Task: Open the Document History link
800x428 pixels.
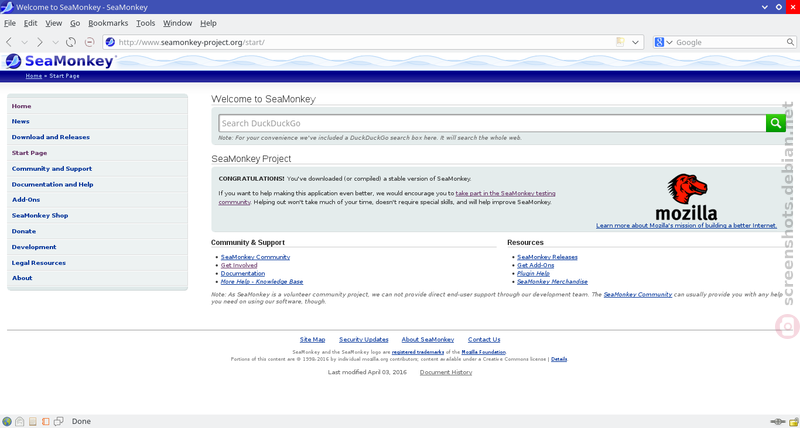Action: [446, 372]
